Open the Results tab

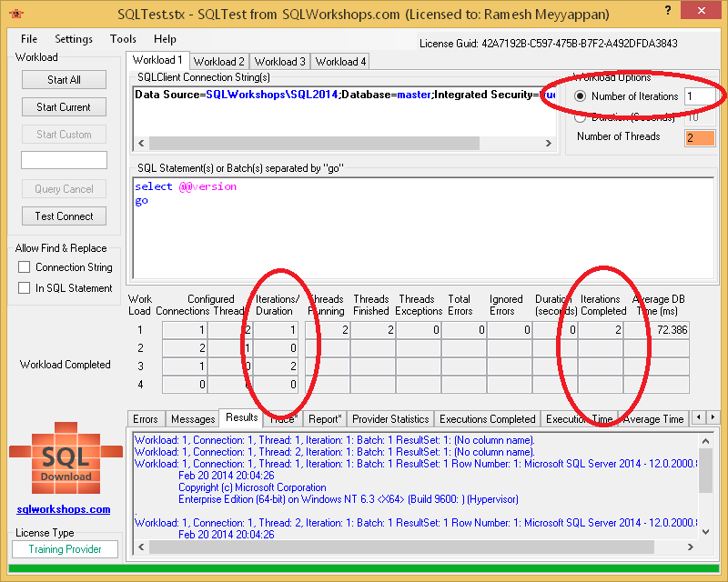[x=241, y=417]
